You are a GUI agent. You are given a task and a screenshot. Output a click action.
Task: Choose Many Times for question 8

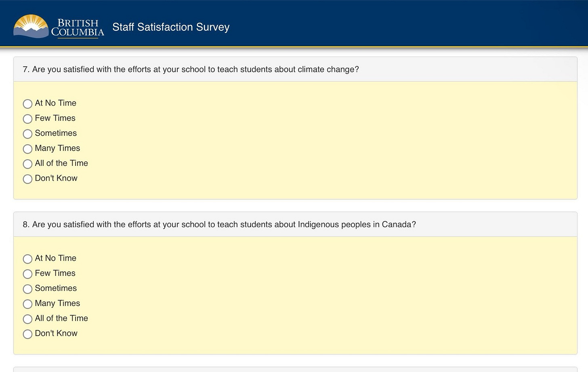(x=27, y=304)
